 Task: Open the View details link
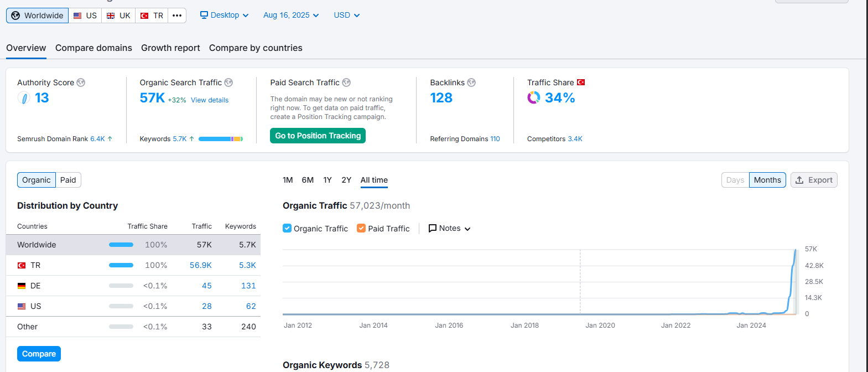(x=210, y=100)
